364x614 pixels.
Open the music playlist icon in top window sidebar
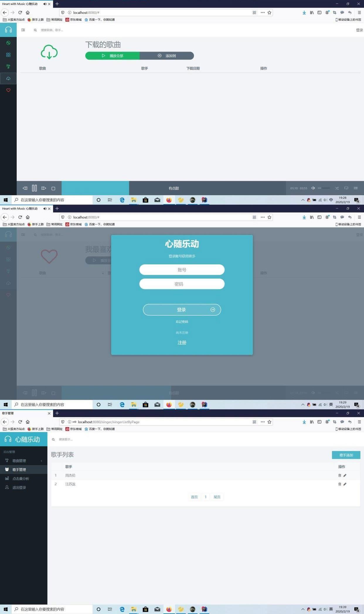(x=8, y=67)
